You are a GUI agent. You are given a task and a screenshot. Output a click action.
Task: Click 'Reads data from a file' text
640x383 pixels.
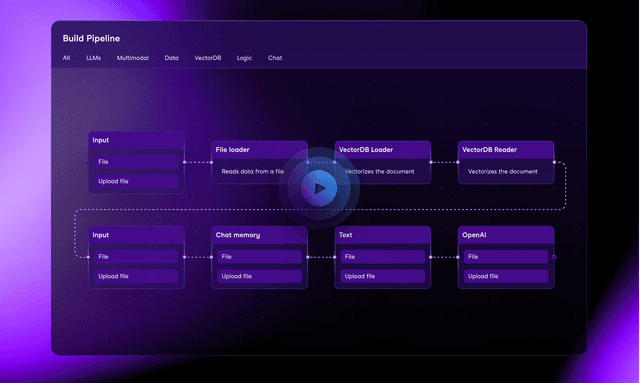(x=253, y=171)
